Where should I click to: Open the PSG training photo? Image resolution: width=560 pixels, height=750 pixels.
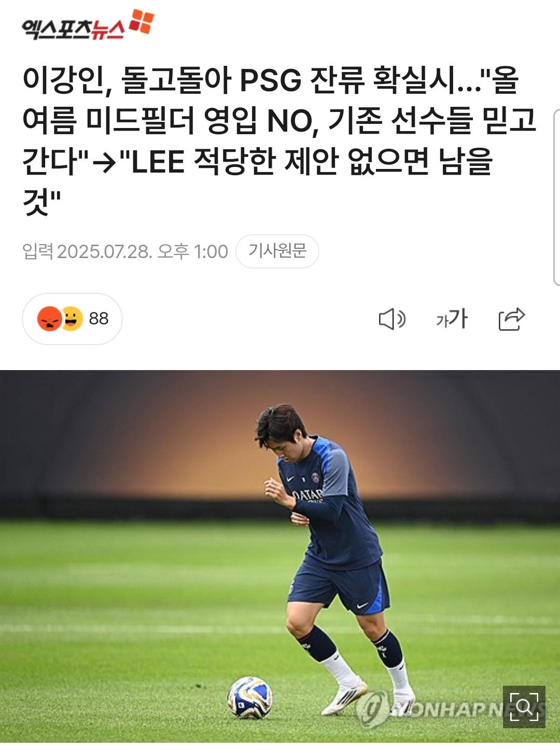[280, 556]
